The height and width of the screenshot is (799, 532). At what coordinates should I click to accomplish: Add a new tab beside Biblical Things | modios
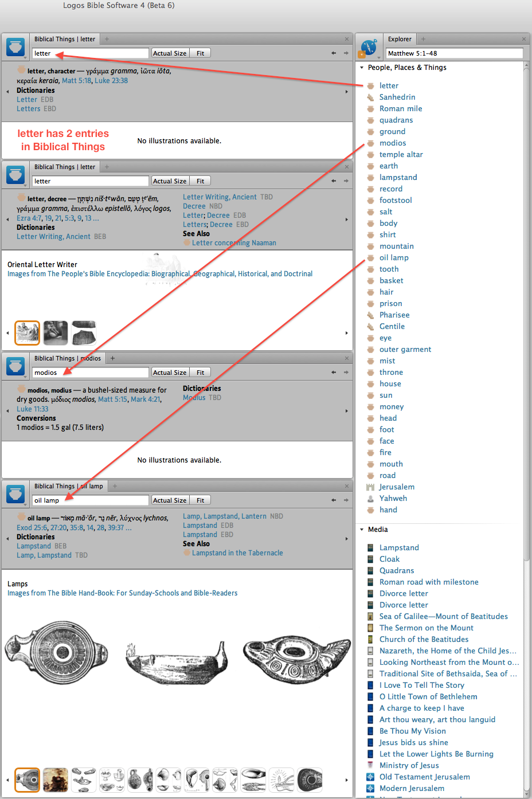tap(112, 358)
